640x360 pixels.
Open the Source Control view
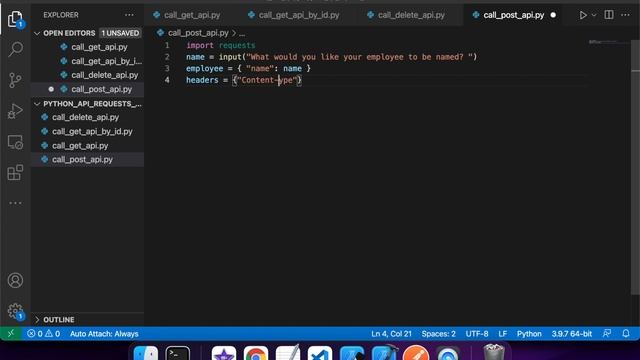tap(15, 80)
